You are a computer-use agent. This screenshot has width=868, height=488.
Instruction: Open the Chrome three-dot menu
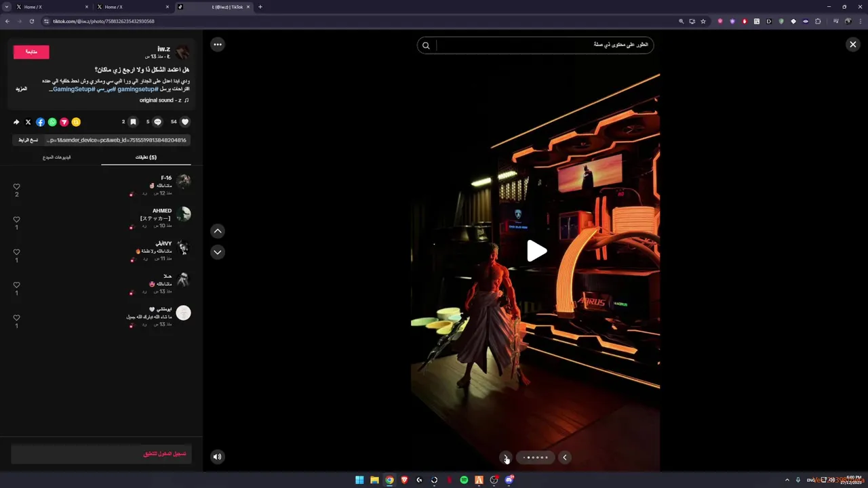coord(860,21)
